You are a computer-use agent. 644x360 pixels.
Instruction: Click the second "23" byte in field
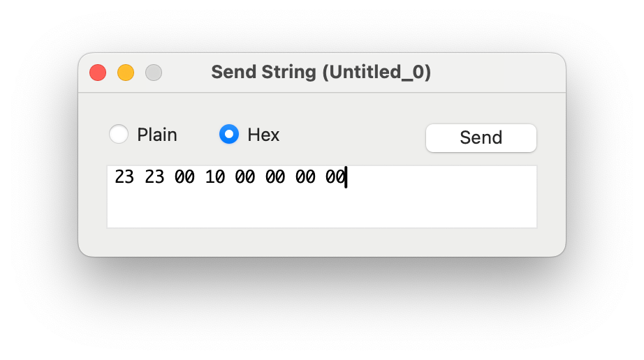[154, 178]
